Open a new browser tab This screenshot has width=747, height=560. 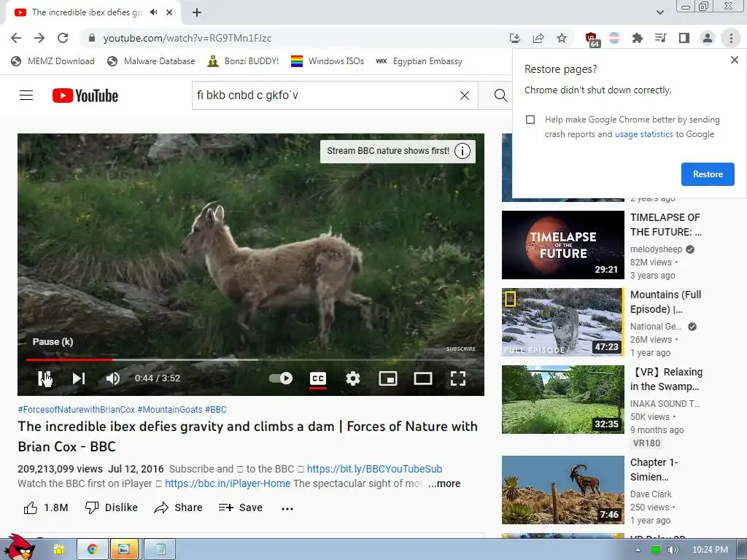click(197, 12)
